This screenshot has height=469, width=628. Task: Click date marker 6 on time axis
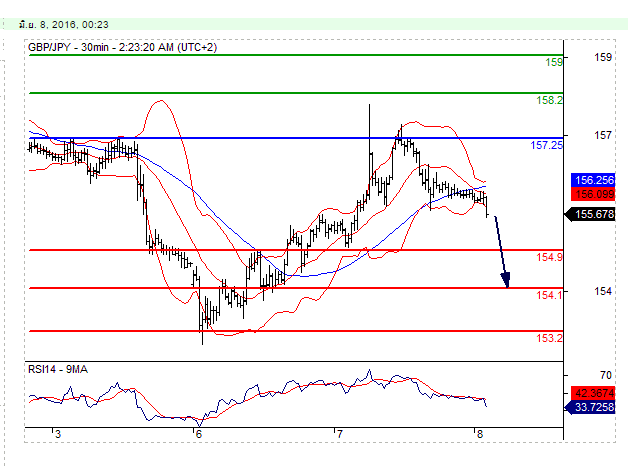pos(199,434)
